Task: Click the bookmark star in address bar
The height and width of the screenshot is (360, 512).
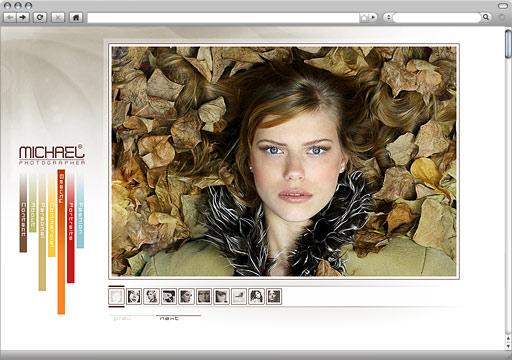Action: click(x=364, y=17)
